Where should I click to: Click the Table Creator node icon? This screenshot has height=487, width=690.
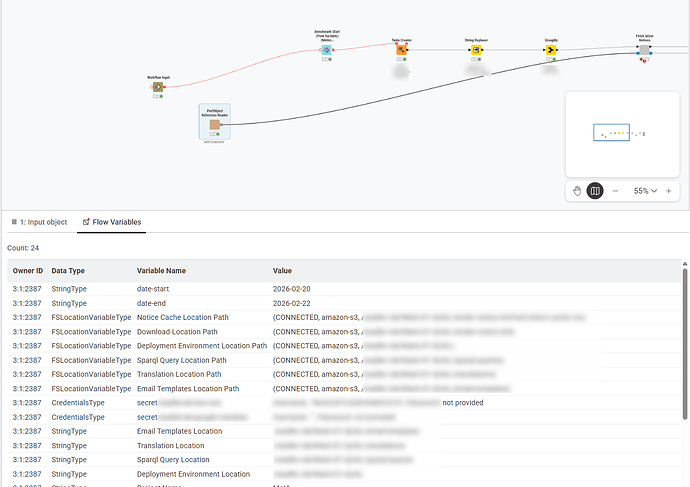coord(401,49)
